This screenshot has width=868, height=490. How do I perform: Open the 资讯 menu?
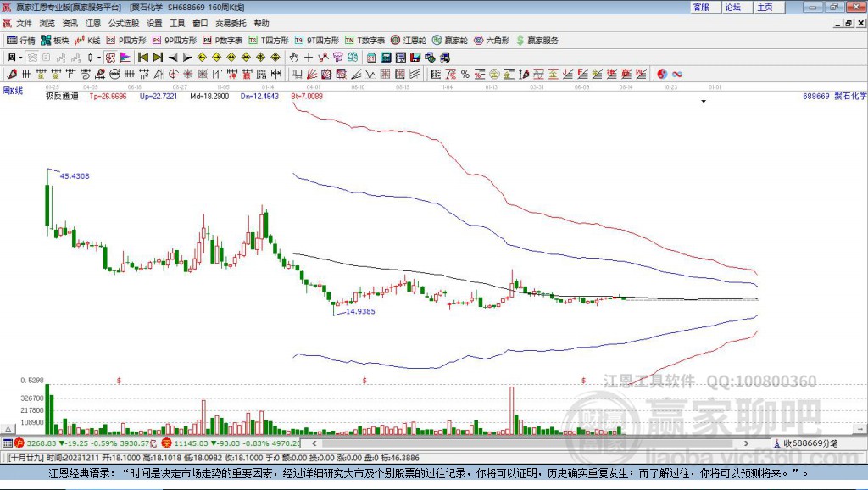click(70, 23)
